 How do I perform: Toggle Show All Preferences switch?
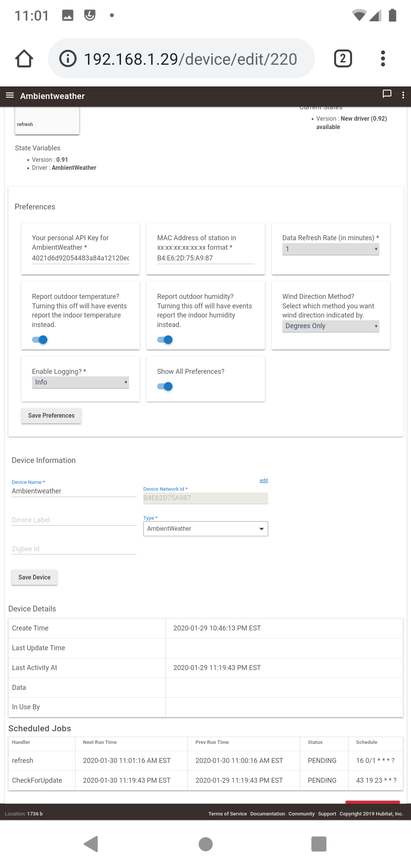(165, 386)
